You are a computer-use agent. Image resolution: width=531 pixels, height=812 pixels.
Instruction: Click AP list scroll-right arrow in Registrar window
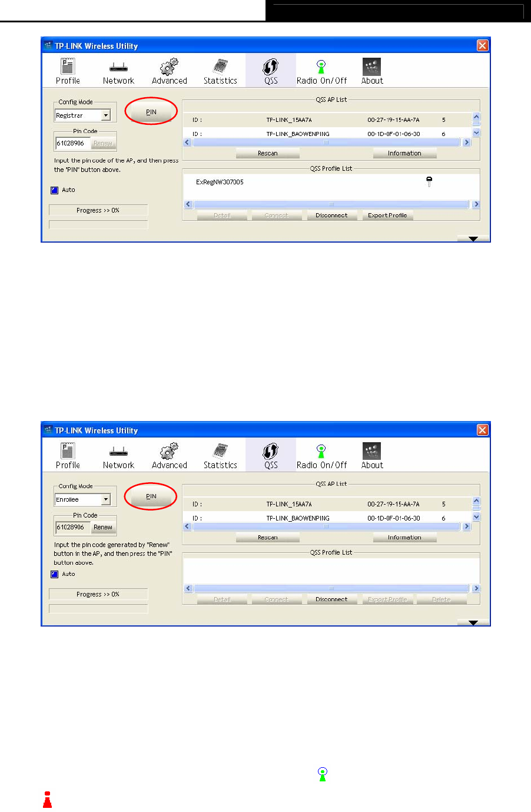click(x=467, y=142)
